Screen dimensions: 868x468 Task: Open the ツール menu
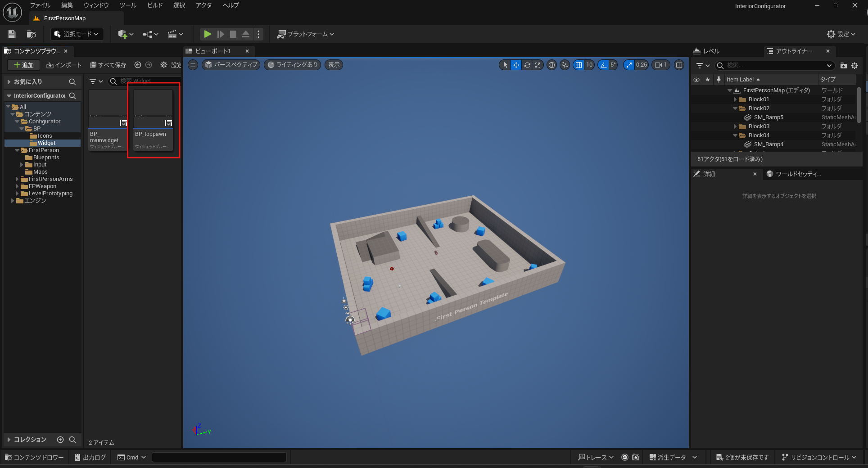pos(128,5)
